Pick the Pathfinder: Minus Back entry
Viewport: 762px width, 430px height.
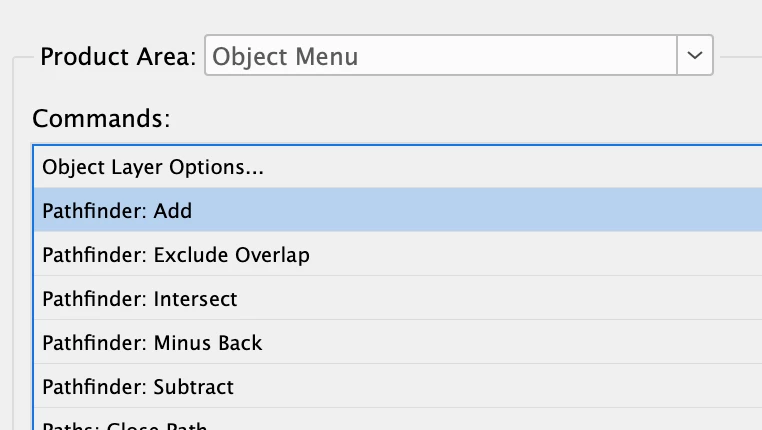point(398,343)
